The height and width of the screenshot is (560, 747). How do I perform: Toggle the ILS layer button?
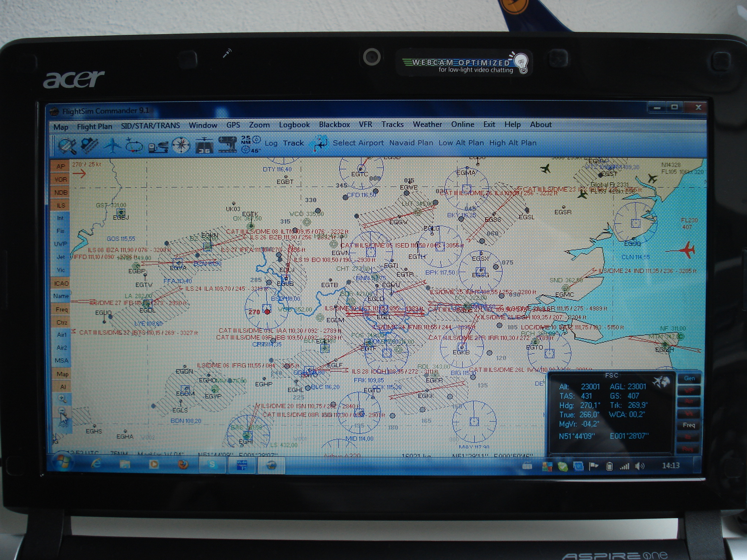pos(60,206)
